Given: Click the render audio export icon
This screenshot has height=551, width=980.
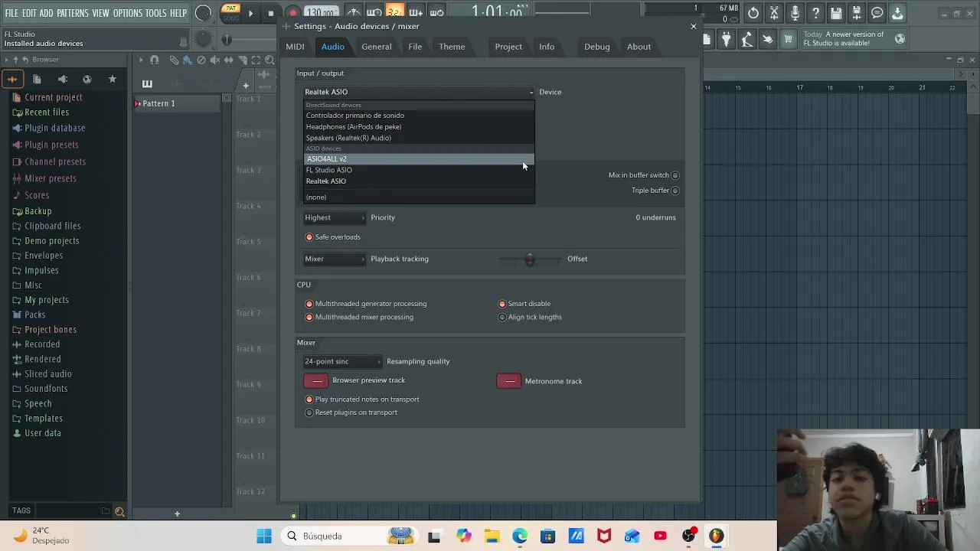Looking at the screenshot, I should pos(857,13).
